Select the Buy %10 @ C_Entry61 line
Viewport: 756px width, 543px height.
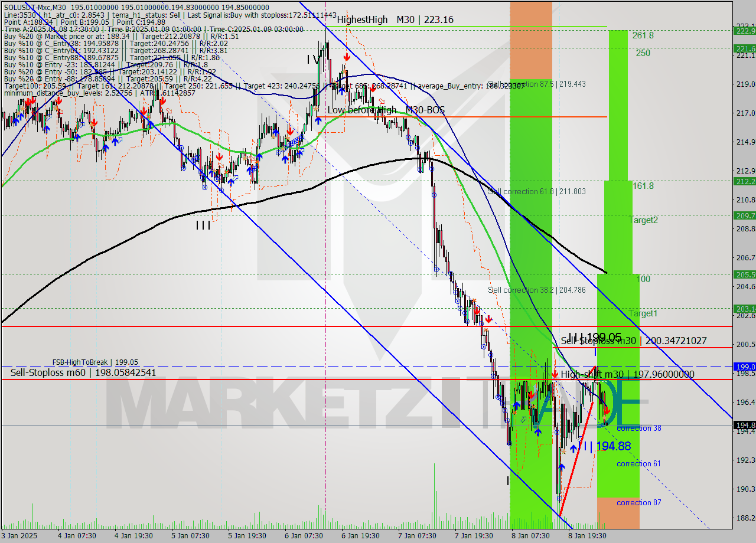click(115, 51)
